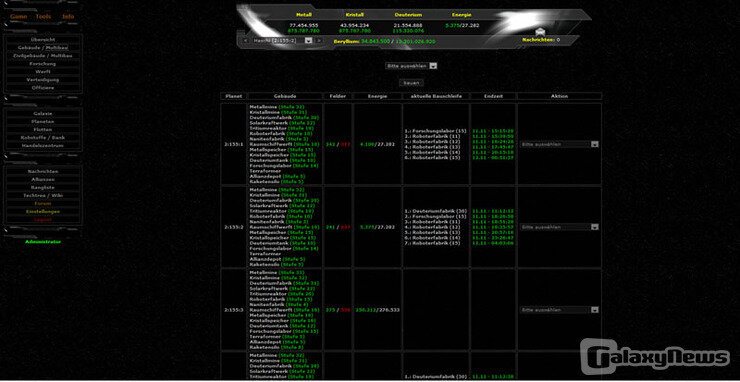Open Verteidigung in sidebar
The image size is (740, 382).
click(43, 80)
